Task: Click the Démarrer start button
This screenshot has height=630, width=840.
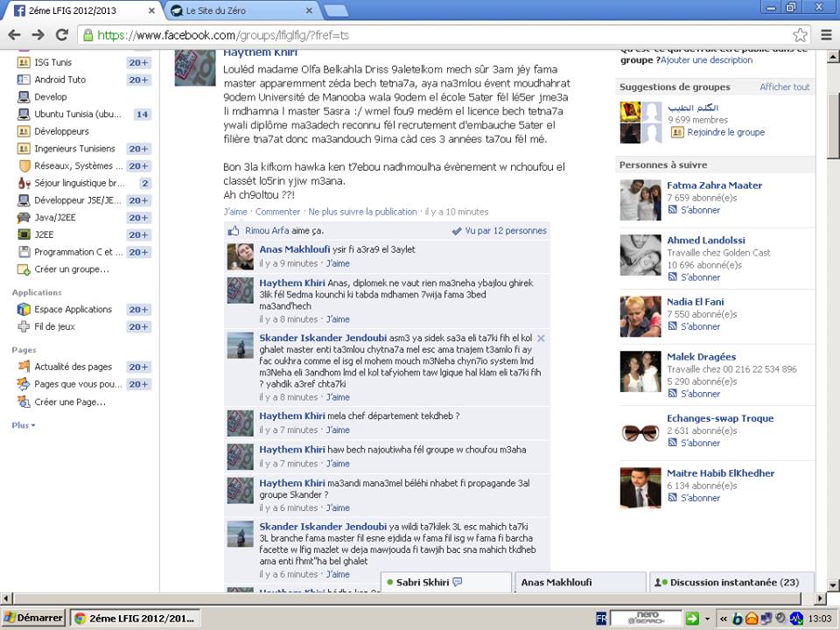Action: click(33, 619)
